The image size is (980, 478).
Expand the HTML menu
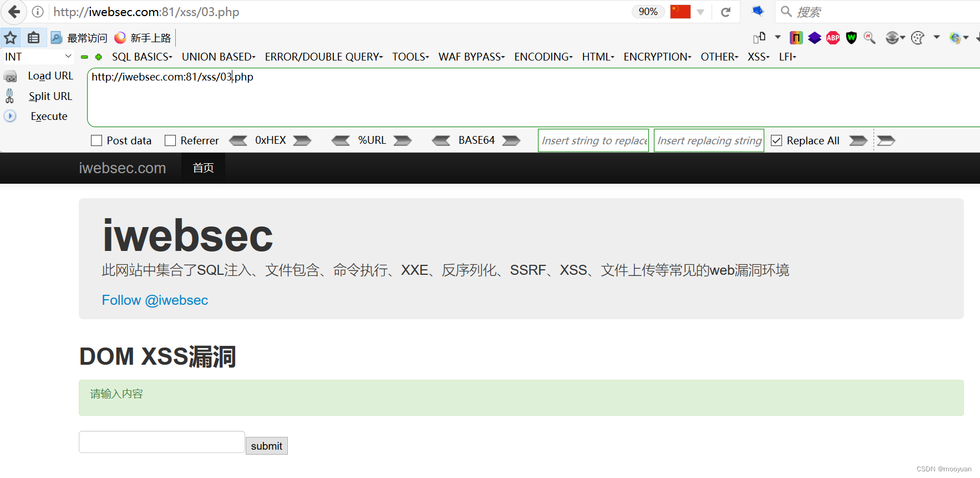click(598, 57)
